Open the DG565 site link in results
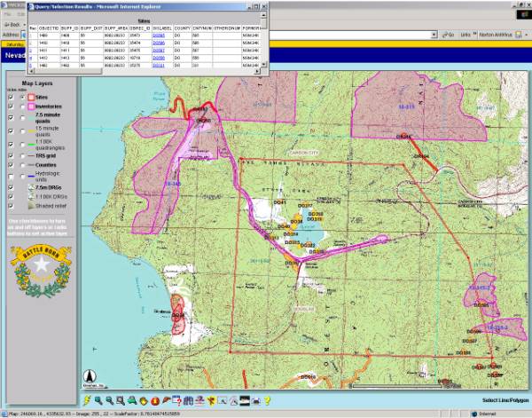 [x=159, y=37]
